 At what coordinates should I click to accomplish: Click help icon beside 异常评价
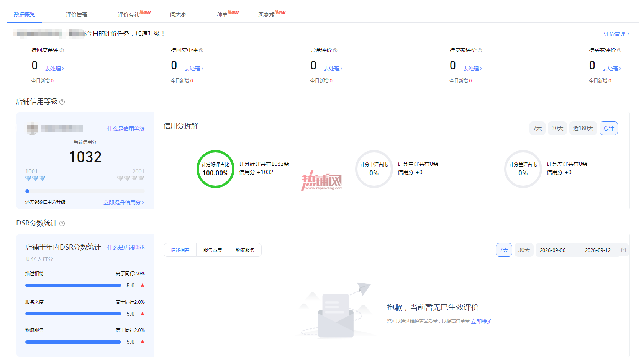335,51
